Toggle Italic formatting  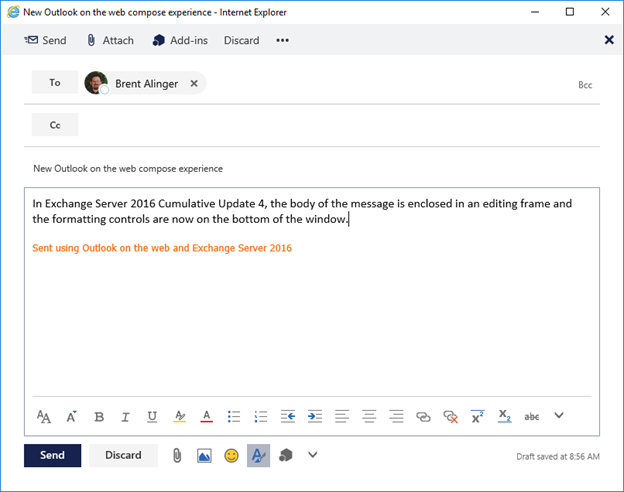[125, 417]
